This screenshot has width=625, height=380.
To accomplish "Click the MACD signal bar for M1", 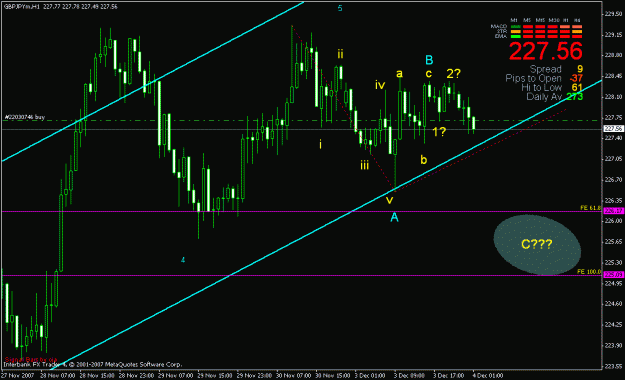I will [516, 26].
